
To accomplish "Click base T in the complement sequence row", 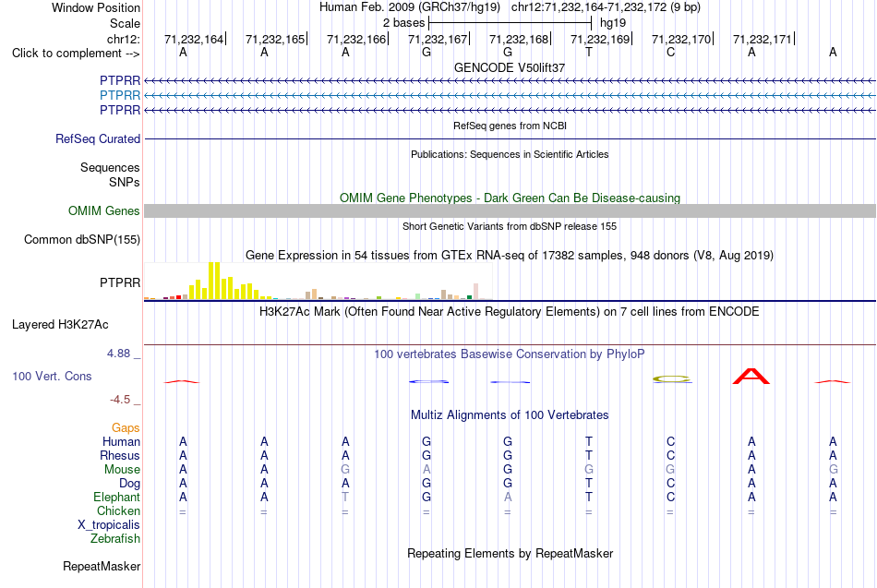I will point(589,53).
